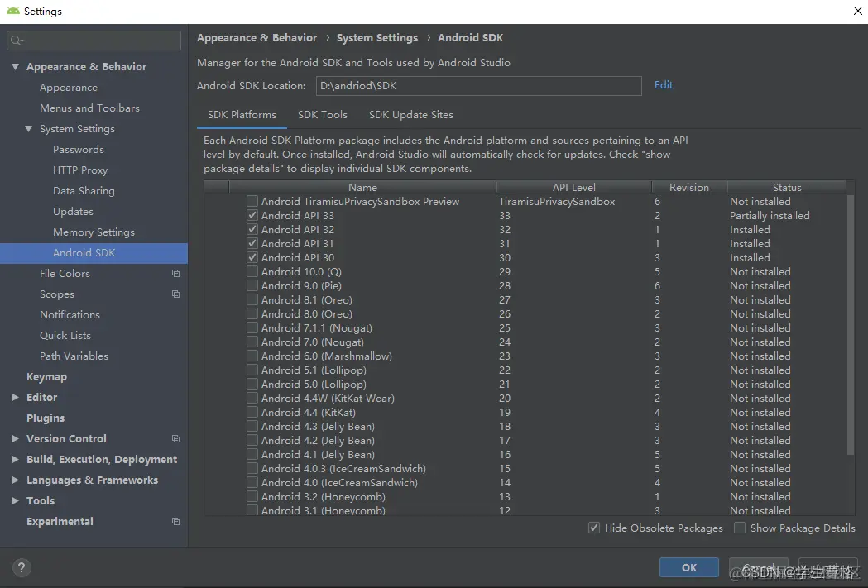Viewport: 868px width, 588px height.
Task: Enable Show Package Details checkbox
Action: [739, 528]
